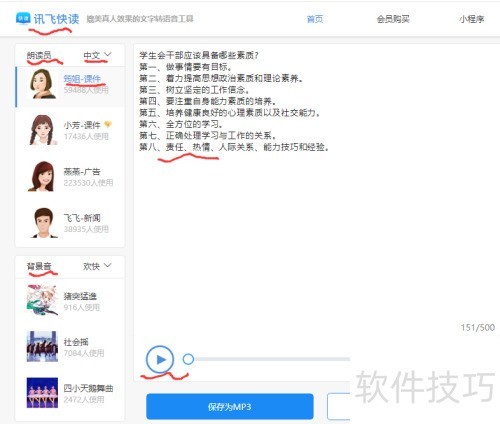Click the 916人使用 usage count
The height and width of the screenshot is (424, 500).
point(82,307)
